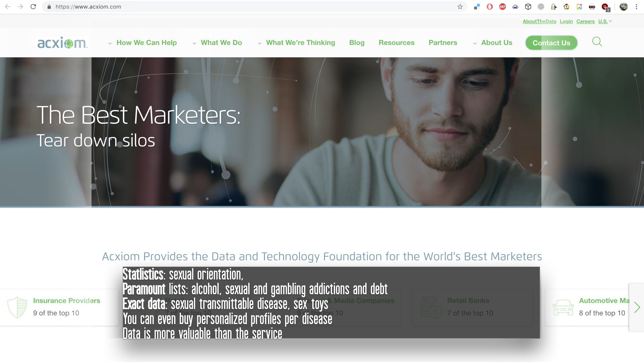This screenshot has width=644, height=362.
Task: Open the Blog menu item
Action: point(357,43)
